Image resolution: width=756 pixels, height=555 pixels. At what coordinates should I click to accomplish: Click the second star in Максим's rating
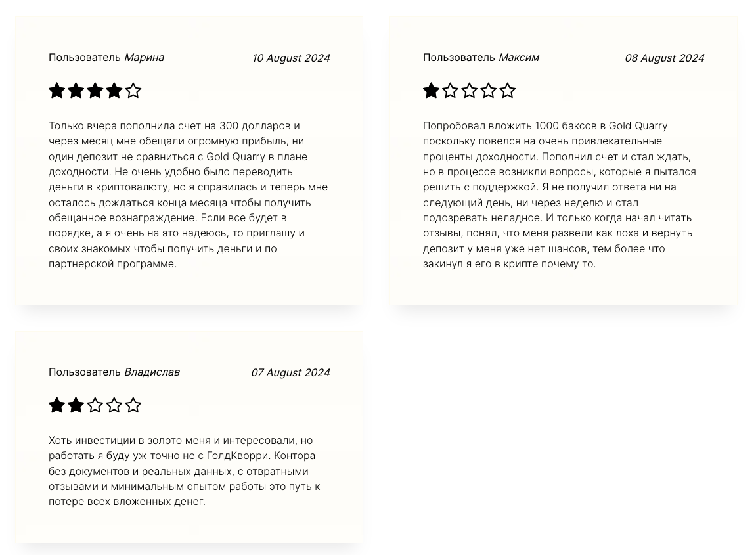click(x=450, y=91)
